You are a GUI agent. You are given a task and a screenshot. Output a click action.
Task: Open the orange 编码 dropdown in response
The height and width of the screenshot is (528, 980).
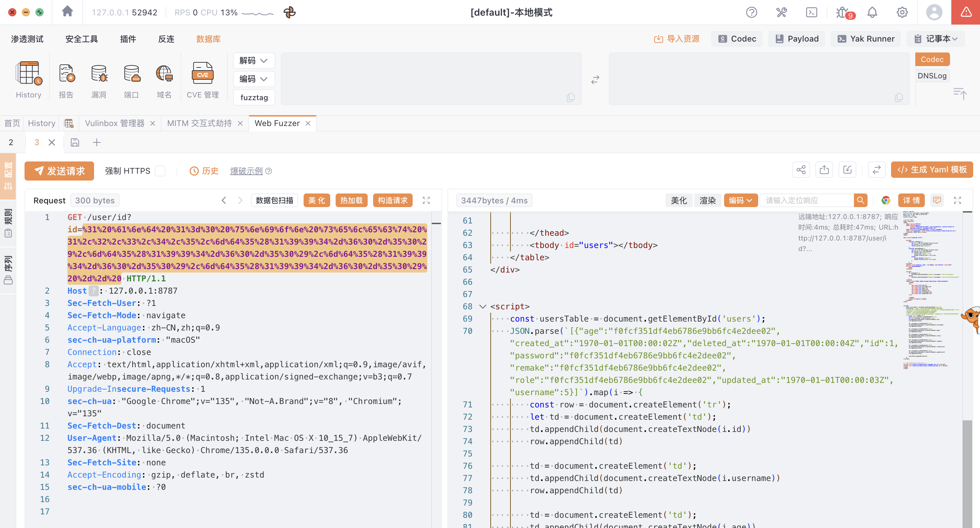tap(740, 201)
